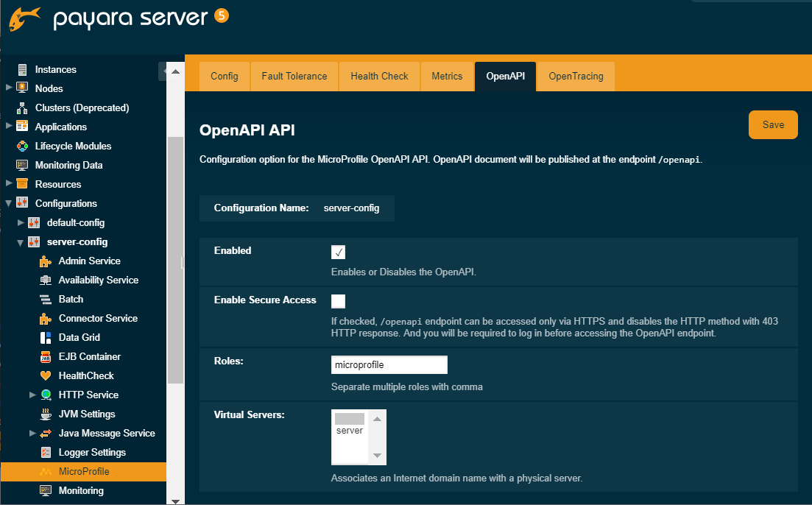Click the Logger Settings icon
Viewport: 812px width, 505px height.
[46, 452]
